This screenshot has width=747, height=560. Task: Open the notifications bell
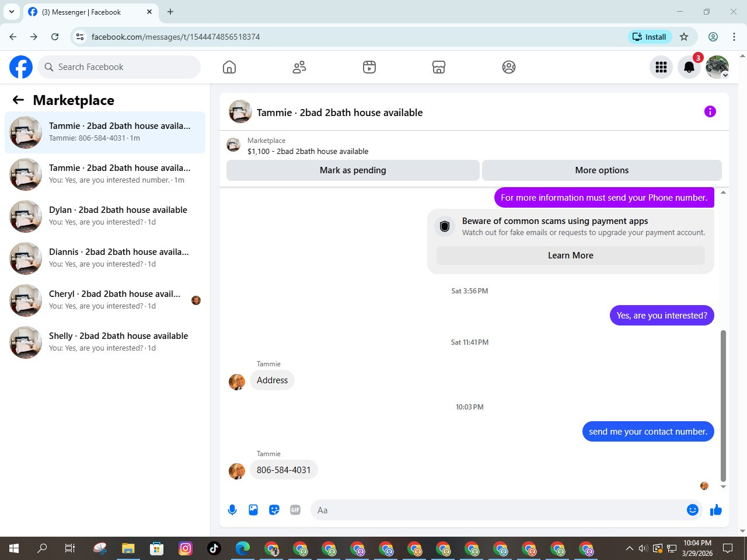click(689, 67)
